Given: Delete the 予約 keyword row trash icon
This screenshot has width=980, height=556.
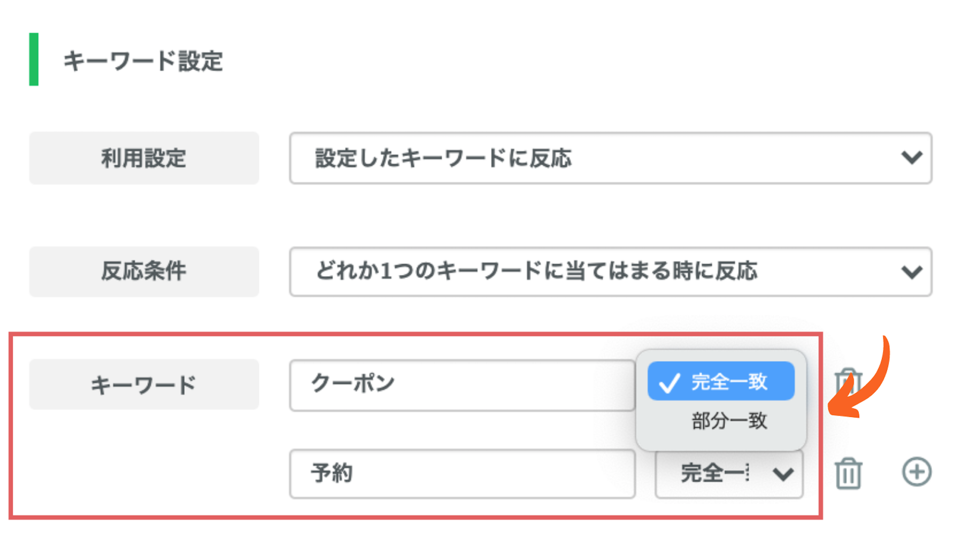Looking at the screenshot, I should 848,473.
